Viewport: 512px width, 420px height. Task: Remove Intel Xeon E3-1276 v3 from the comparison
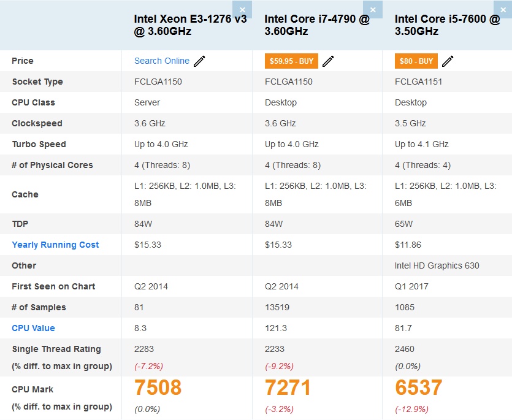point(242,10)
